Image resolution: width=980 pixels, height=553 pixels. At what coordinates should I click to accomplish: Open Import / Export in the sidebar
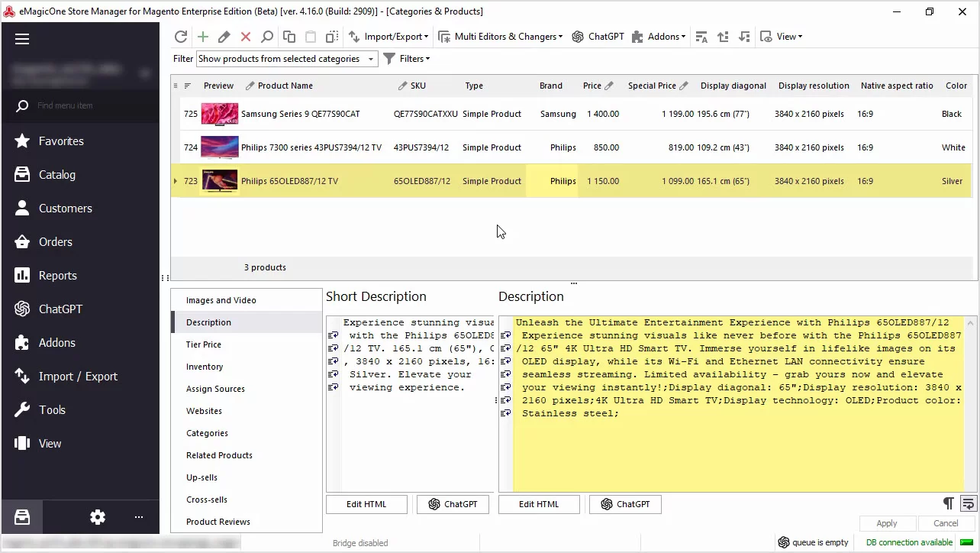80,377
